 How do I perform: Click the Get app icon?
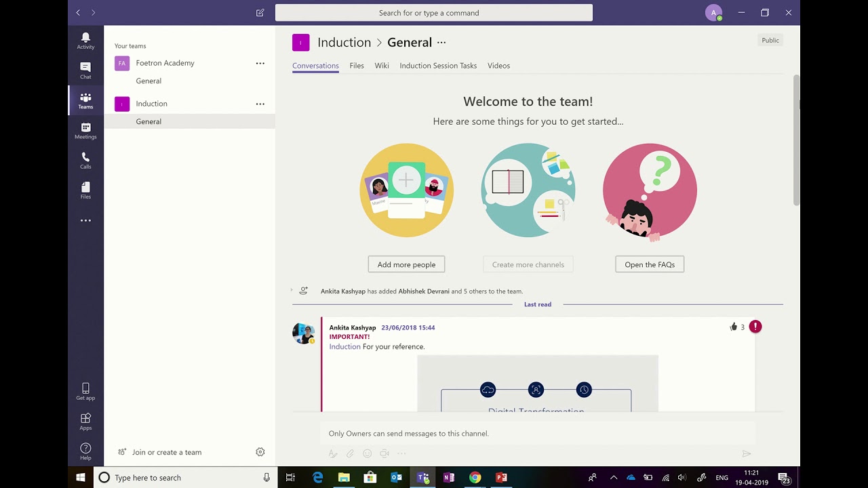[85, 391]
